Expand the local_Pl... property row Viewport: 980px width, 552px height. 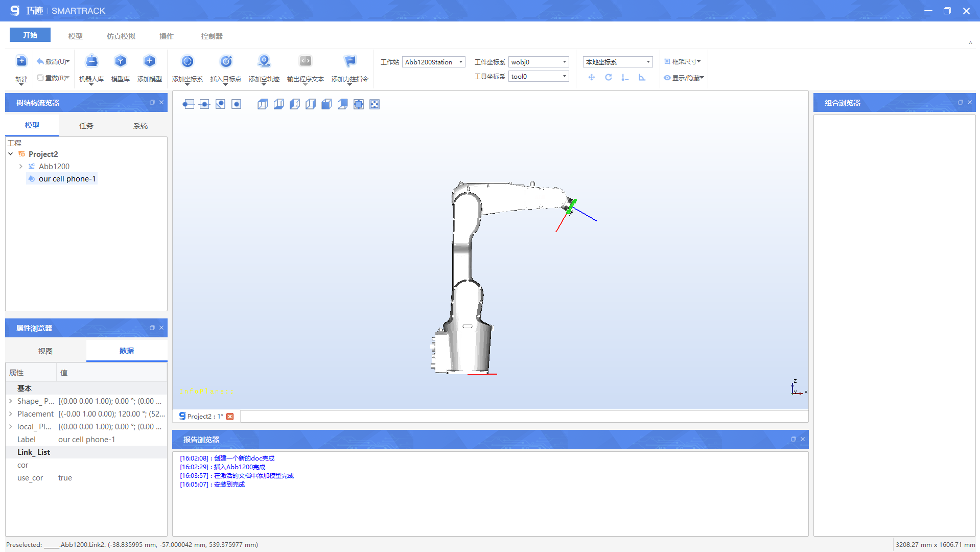click(x=11, y=427)
